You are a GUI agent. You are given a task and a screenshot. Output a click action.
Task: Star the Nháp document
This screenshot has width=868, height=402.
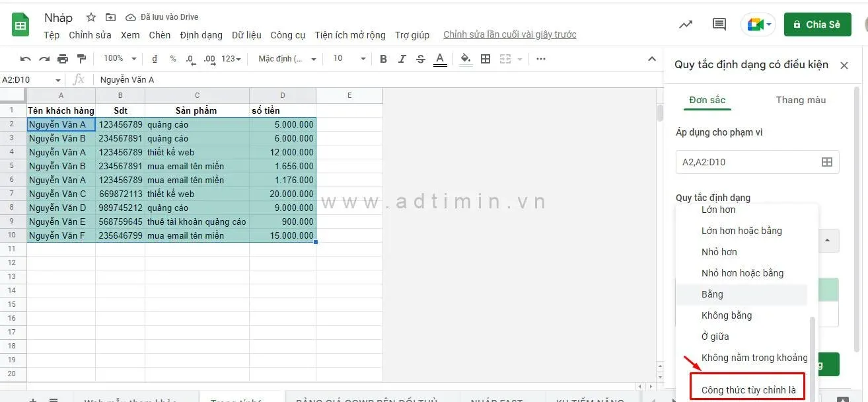tap(91, 17)
